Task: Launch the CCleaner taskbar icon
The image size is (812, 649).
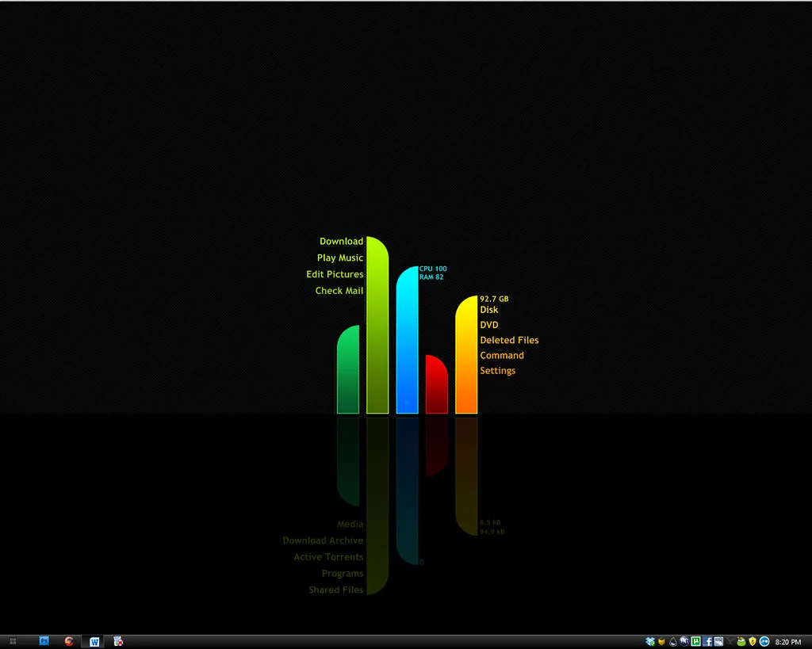Action: click(x=69, y=641)
